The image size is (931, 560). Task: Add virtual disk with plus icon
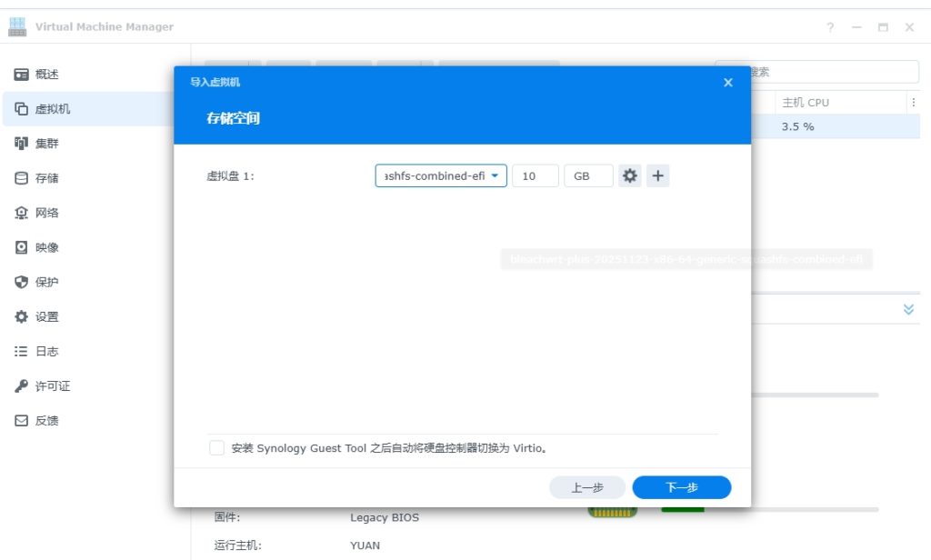657,176
